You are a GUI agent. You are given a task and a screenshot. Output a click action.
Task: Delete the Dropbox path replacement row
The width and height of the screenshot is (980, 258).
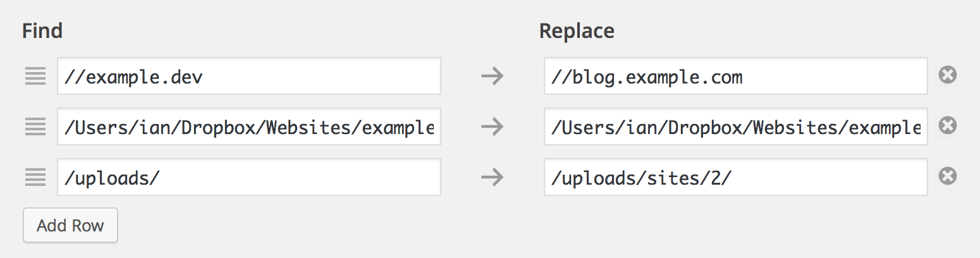point(947,126)
